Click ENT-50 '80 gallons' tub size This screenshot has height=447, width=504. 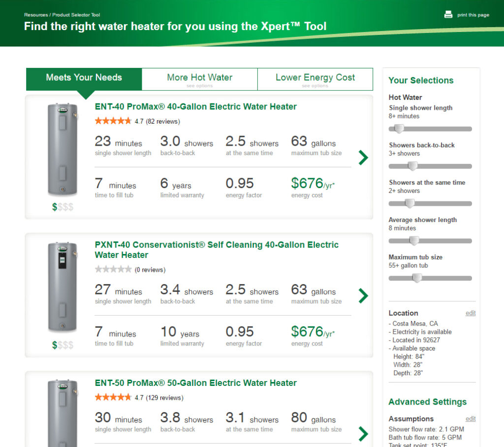pos(314,418)
